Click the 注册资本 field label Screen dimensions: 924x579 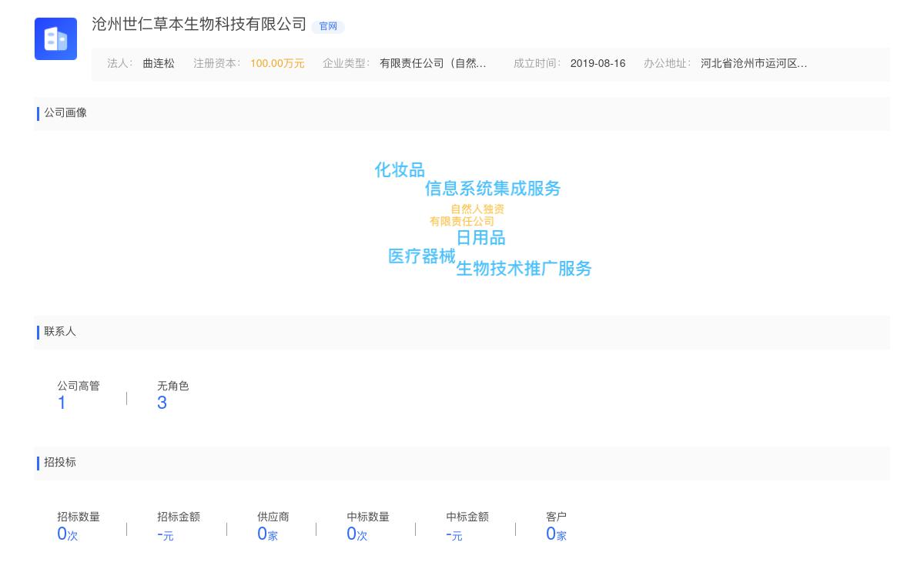point(217,64)
